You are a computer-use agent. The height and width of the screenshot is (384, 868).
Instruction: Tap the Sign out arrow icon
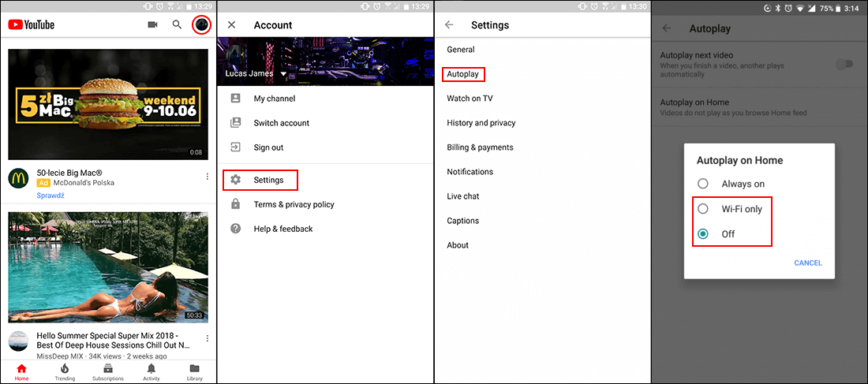[236, 147]
